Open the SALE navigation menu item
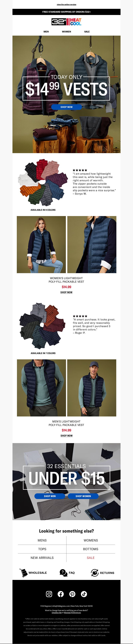The width and height of the screenshot is (133, 644). click(87, 32)
